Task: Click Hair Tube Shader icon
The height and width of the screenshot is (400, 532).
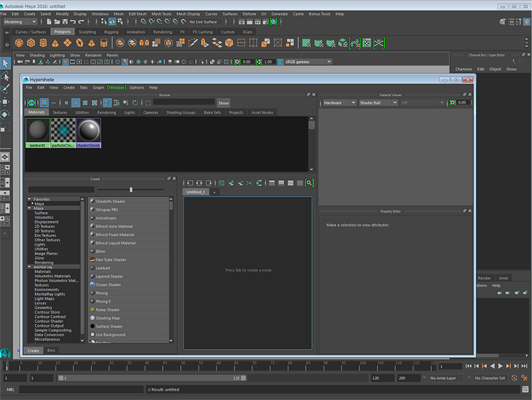Action: (92, 260)
